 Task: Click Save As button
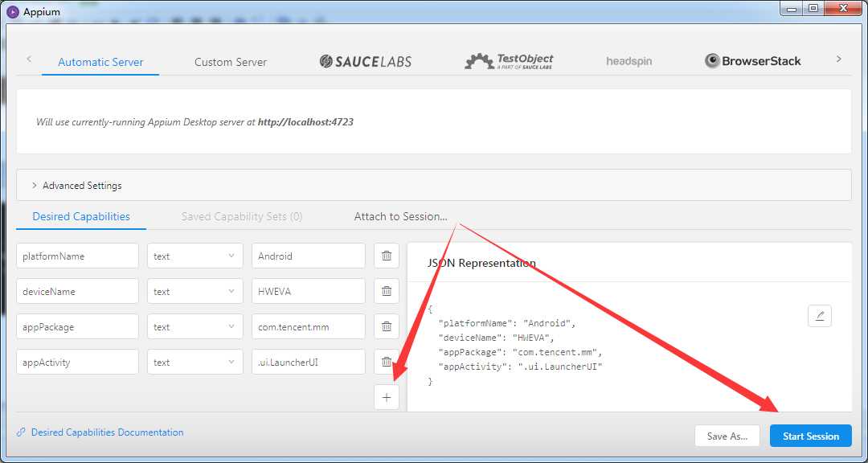pyautogui.click(x=727, y=436)
